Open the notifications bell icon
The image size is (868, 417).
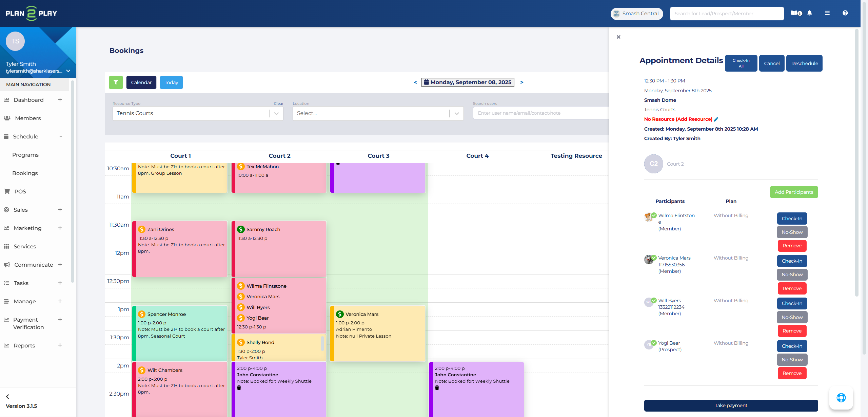(x=810, y=13)
